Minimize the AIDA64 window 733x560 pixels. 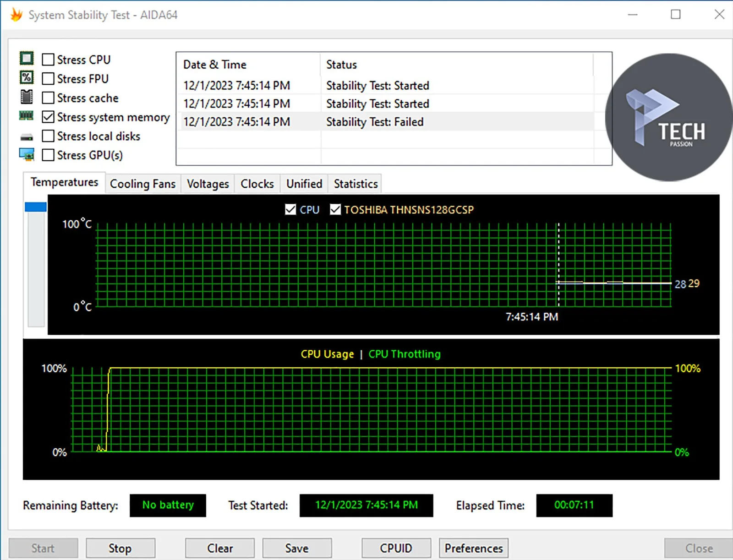coord(633,15)
